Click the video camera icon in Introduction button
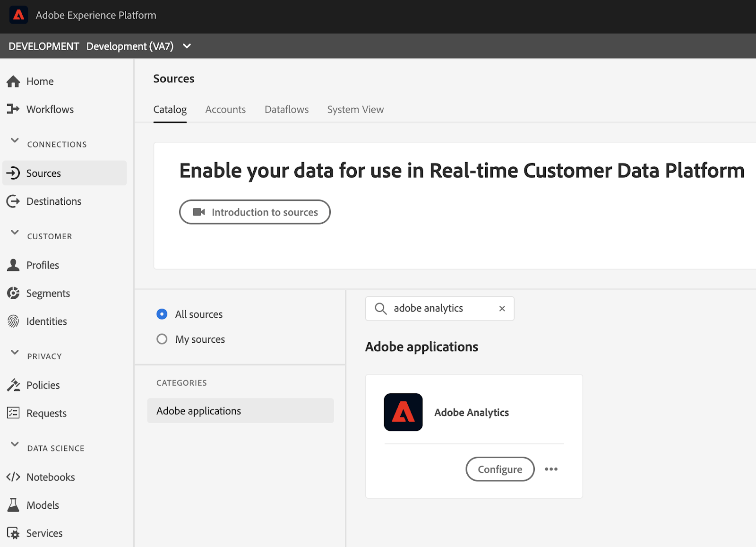Screen dimensions: 756x547 point(199,212)
